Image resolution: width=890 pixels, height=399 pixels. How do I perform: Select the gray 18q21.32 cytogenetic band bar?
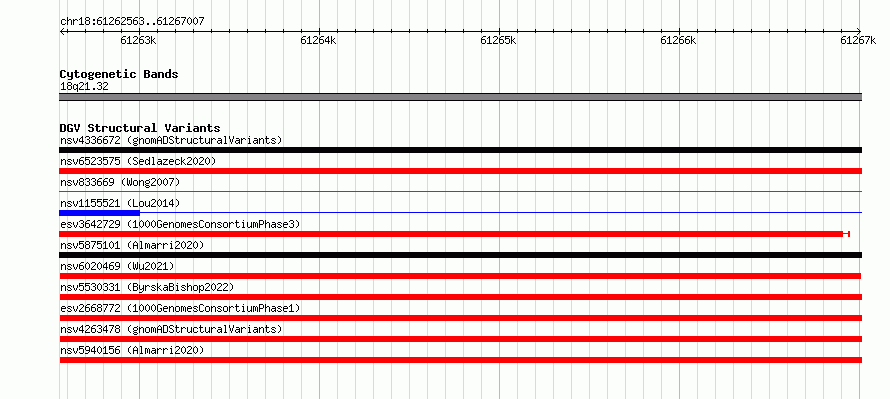tap(460, 97)
